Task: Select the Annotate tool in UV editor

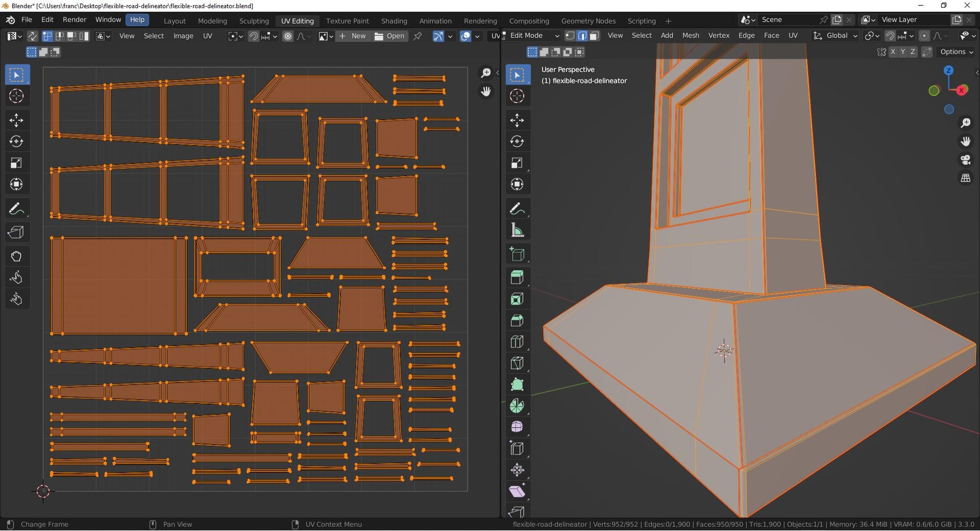Action: tap(16, 209)
